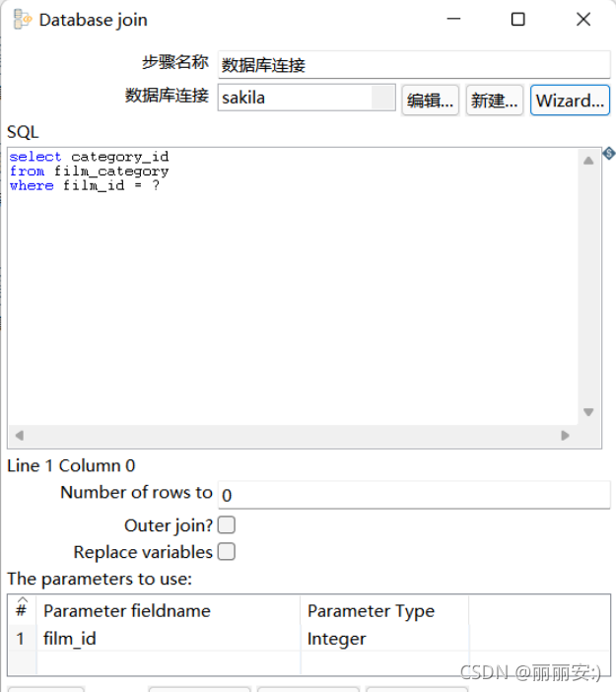Image resolution: width=616 pixels, height=692 pixels.
Task: Click the SQL editor scroll left arrow
Action: coord(20,436)
